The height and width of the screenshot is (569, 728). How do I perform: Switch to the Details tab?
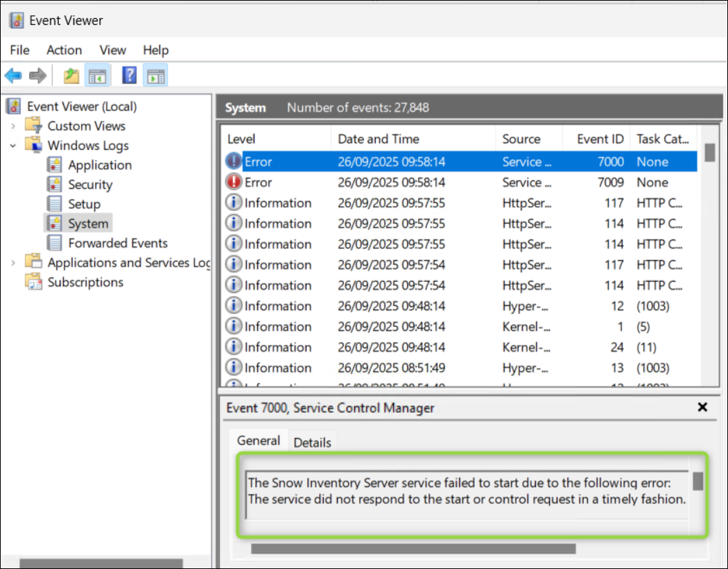(x=313, y=441)
